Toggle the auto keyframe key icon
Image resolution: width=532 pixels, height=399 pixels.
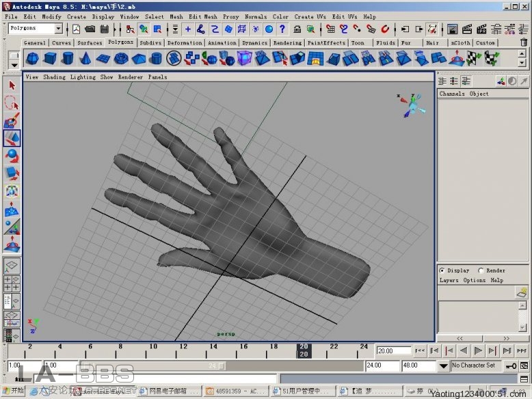(510, 366)
